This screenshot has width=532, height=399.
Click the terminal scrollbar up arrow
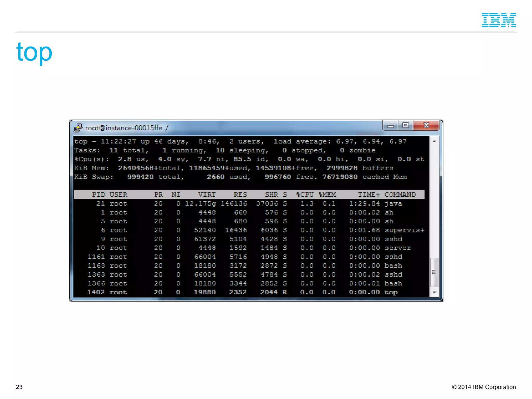(x=434, y=141)
